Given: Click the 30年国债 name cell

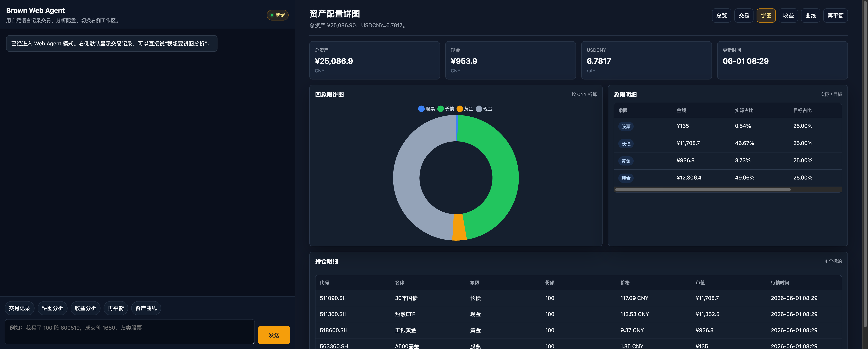Looking at the screenshot, I should (406, 298).
